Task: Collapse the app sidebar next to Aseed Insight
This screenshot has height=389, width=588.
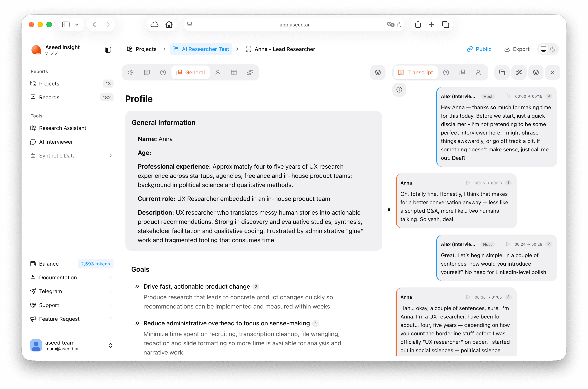Action: click(x=108, y=50)
